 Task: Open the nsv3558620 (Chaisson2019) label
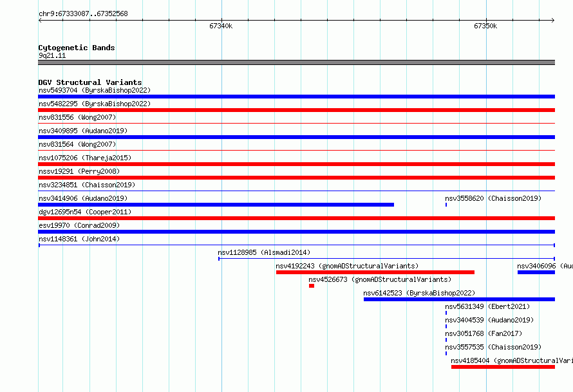pos(493,198)
